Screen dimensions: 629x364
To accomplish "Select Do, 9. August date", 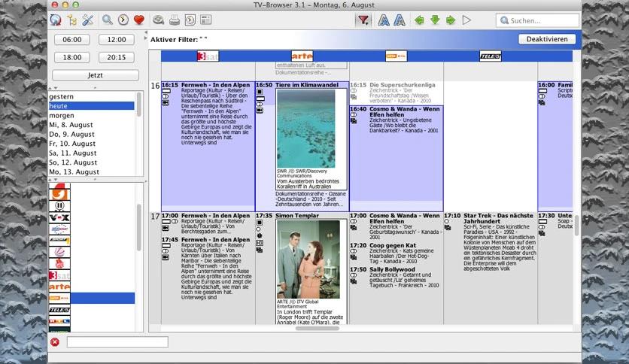I will click(92, 135).
